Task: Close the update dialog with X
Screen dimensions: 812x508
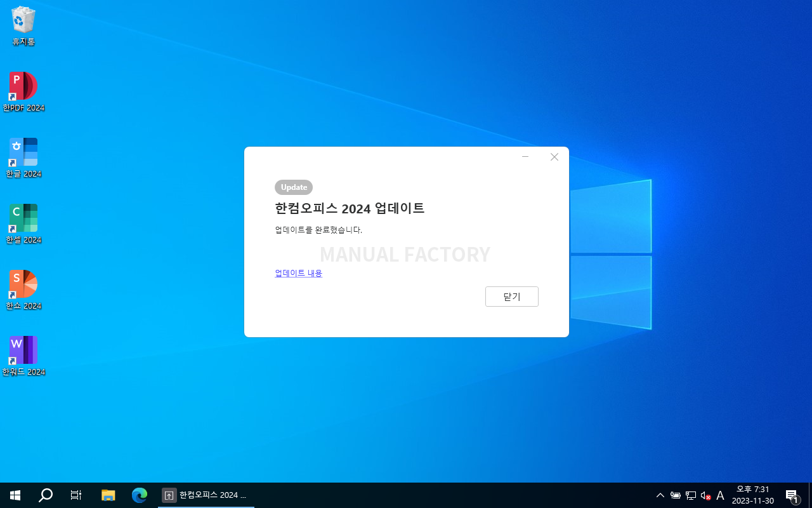Action: tap(554, 157)
